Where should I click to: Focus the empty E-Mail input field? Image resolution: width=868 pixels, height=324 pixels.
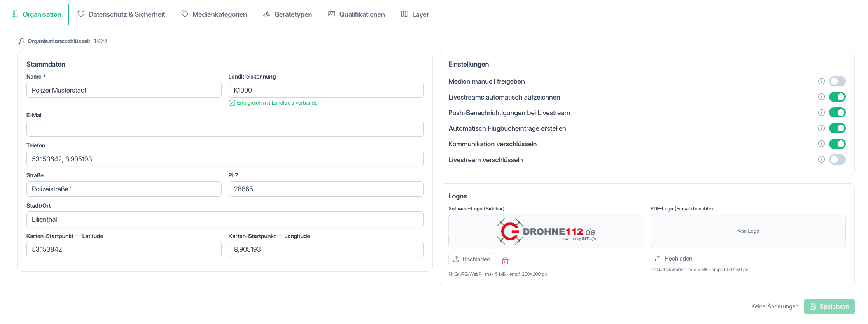[x=225, y=129]
